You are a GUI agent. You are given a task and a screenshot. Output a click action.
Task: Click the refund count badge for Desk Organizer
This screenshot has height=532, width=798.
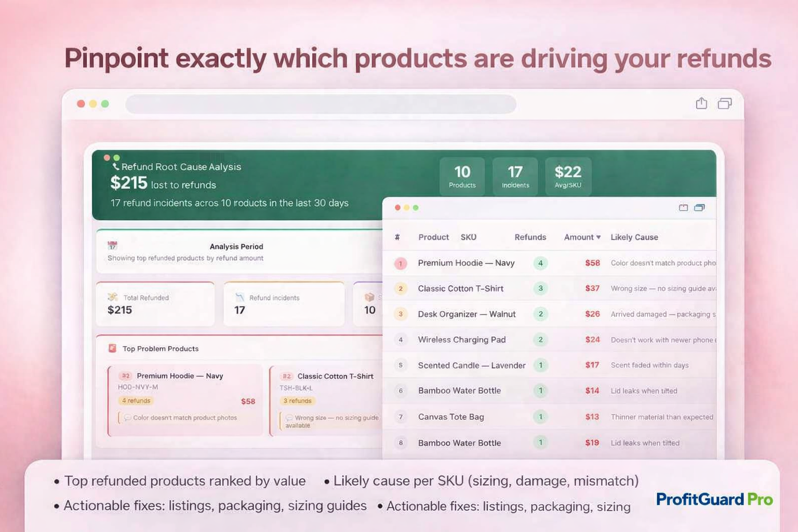[540, 314]
